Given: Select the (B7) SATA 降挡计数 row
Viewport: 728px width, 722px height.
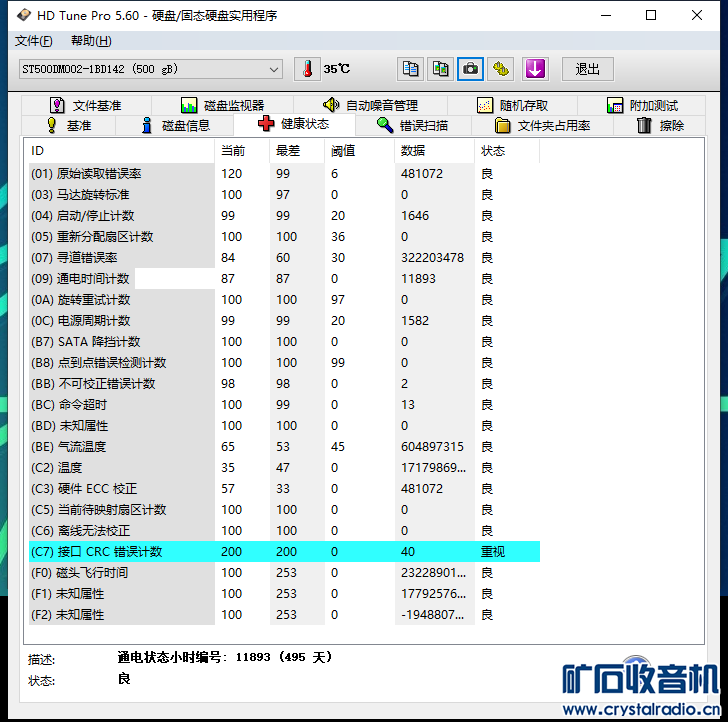Looking at the screenshot, I should [284, 342].
